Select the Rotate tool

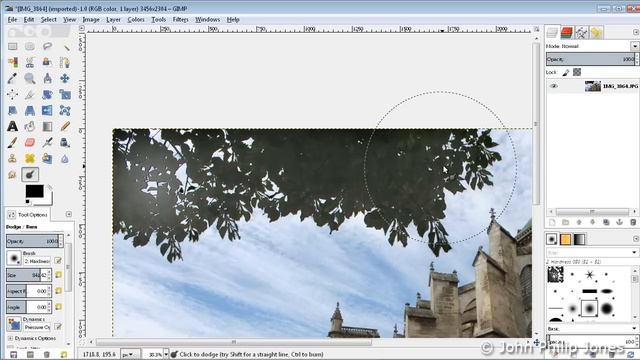[x=47, y=94]
